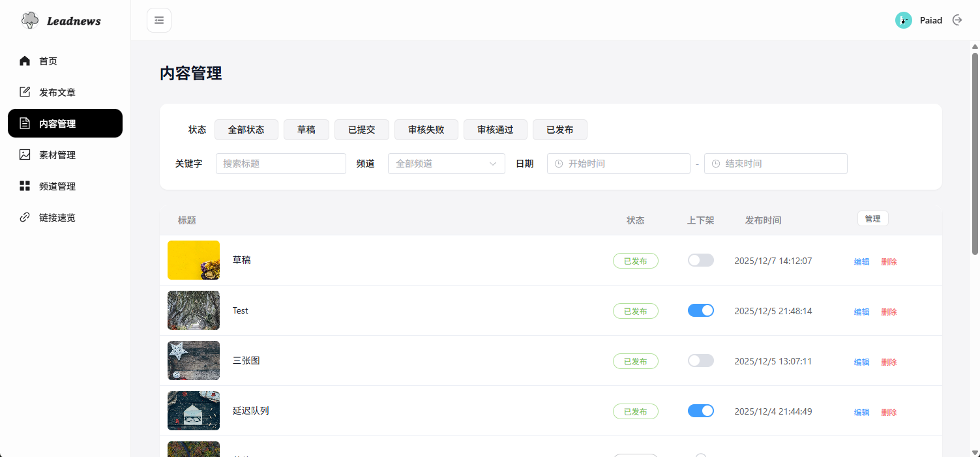Click 编辑 for the 三张图 article
Screen dimensions: 980x457
coord(862,362)
